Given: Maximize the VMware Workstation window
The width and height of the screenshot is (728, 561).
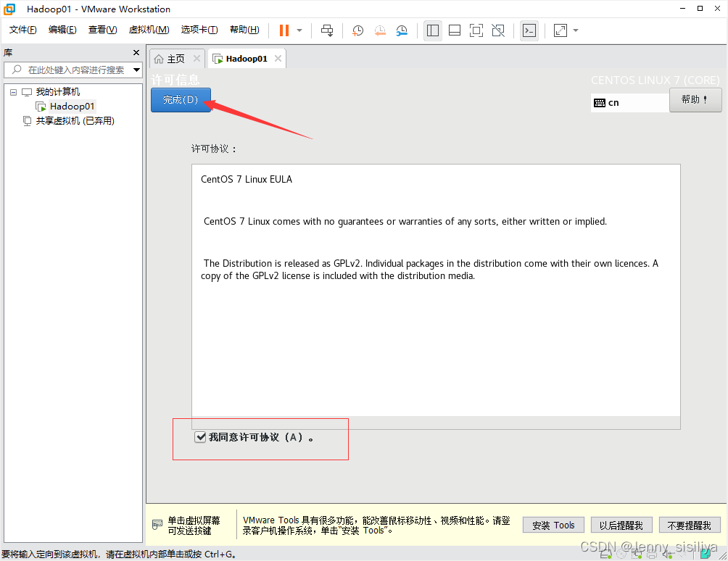Looking at the screenshot, I should tap(700, 9).
